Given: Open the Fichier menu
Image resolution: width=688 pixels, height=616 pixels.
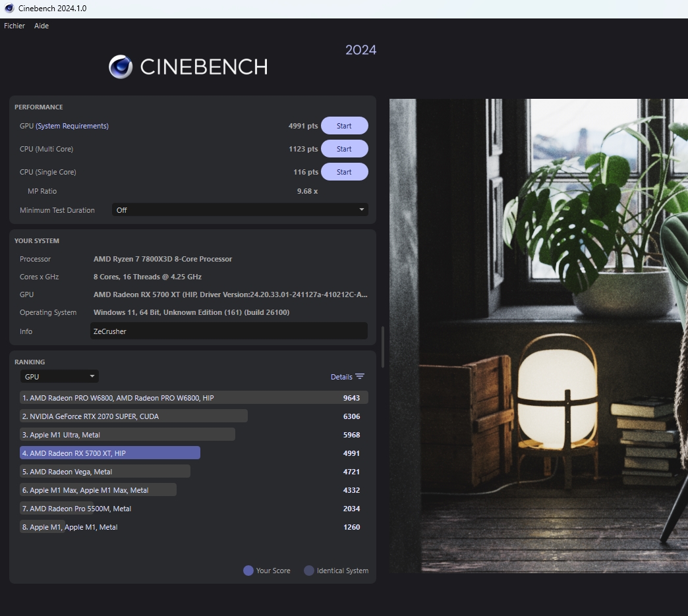Looking at the screenshot, I should [14, 26].
